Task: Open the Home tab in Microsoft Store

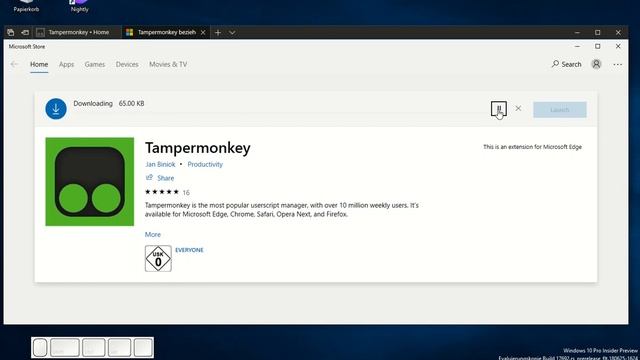Action: point(39,64)
